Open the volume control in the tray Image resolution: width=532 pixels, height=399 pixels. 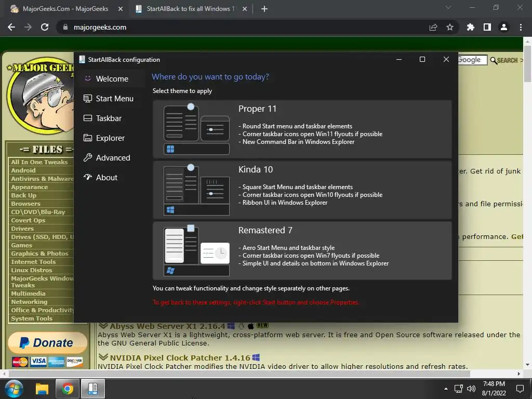pyautogui.click(x=471, y=389)
